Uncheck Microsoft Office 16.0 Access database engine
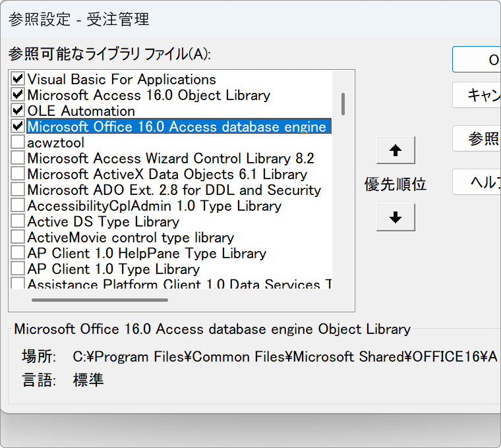This screenshot has height=448, width=501. coord(18,126)
